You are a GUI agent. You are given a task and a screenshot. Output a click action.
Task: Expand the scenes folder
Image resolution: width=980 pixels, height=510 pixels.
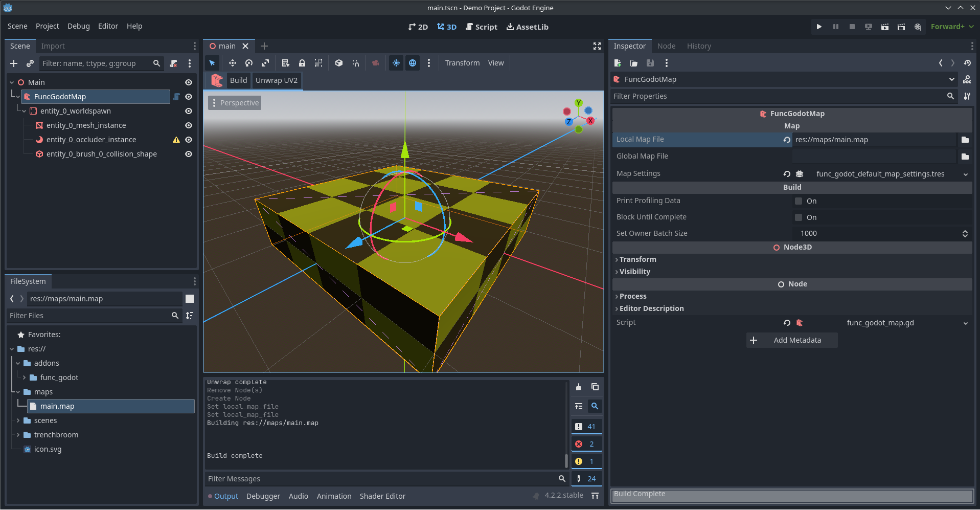(18, 420)
